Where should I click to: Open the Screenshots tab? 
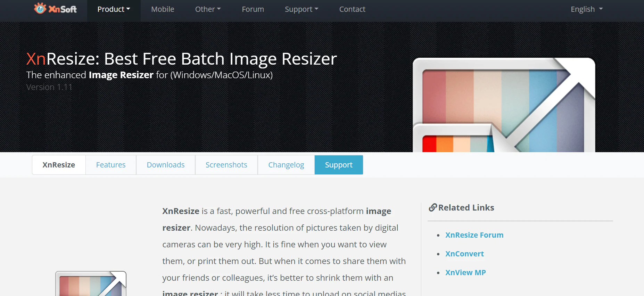click(226, 165)
